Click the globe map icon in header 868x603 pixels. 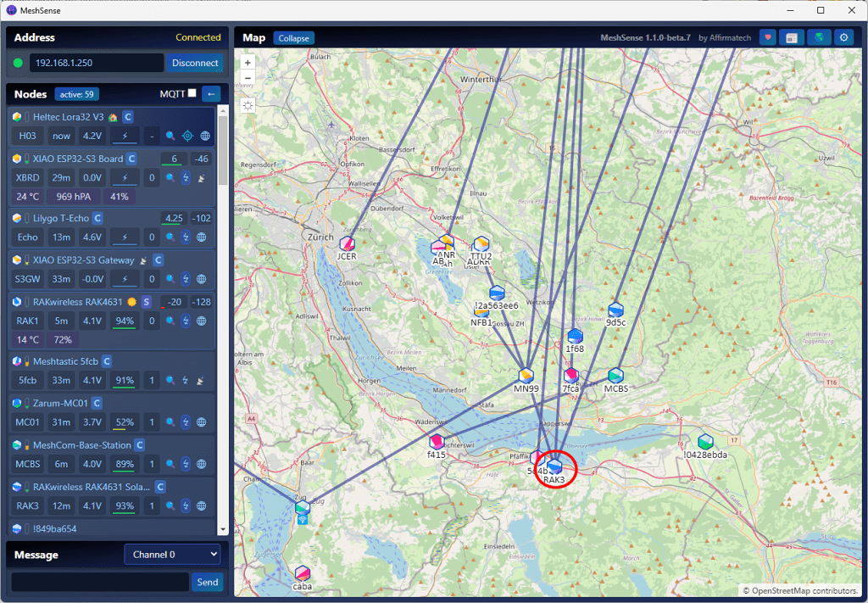click(818, 37)
